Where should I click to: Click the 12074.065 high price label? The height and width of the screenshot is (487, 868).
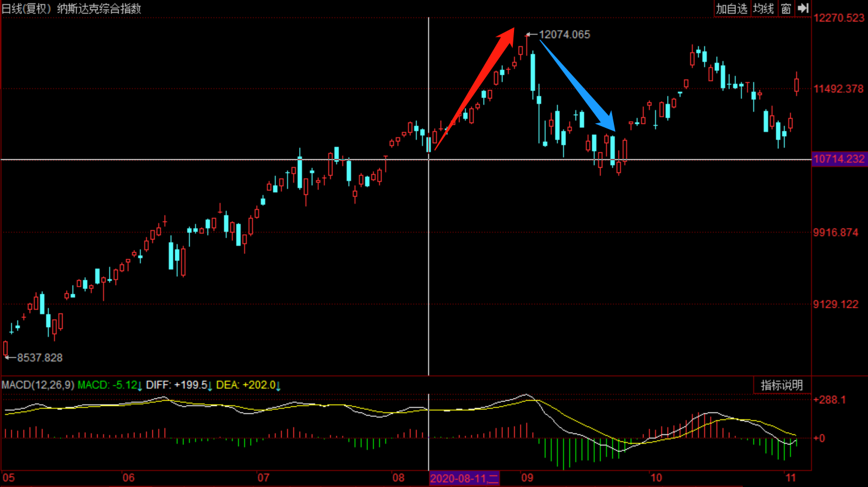(564, 34)
